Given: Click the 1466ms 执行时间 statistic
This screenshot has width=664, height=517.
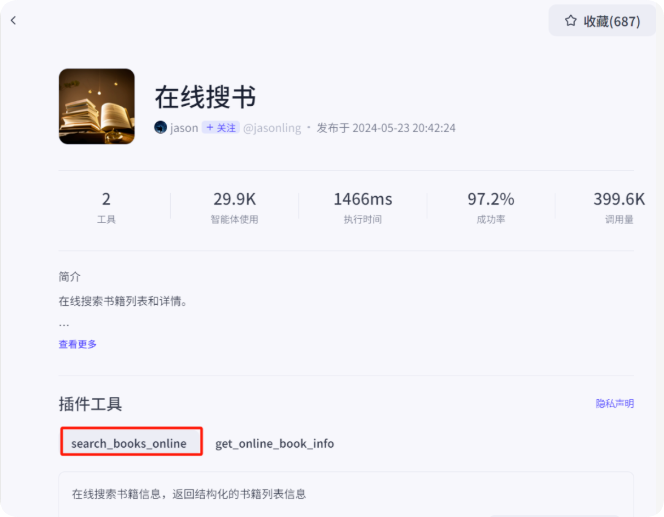Looking at the screenshot, I should [362, 207].
